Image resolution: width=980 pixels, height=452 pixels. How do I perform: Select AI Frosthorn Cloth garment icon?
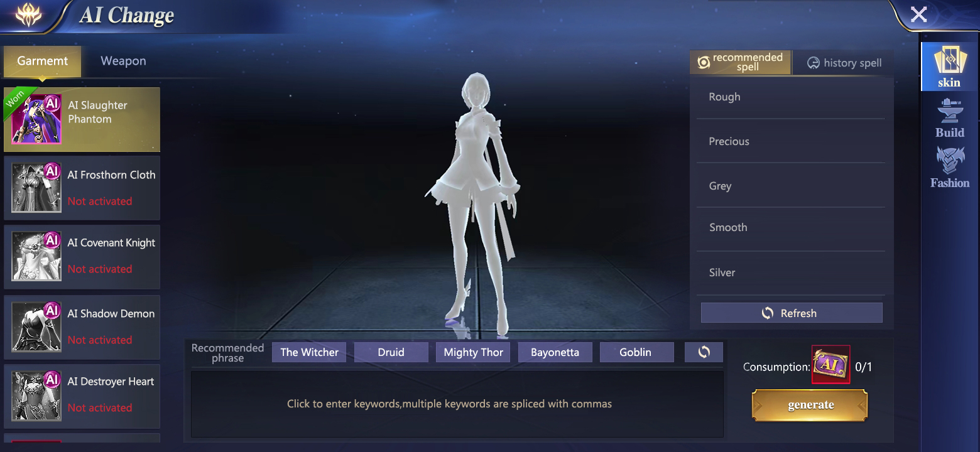click(36, 188)
